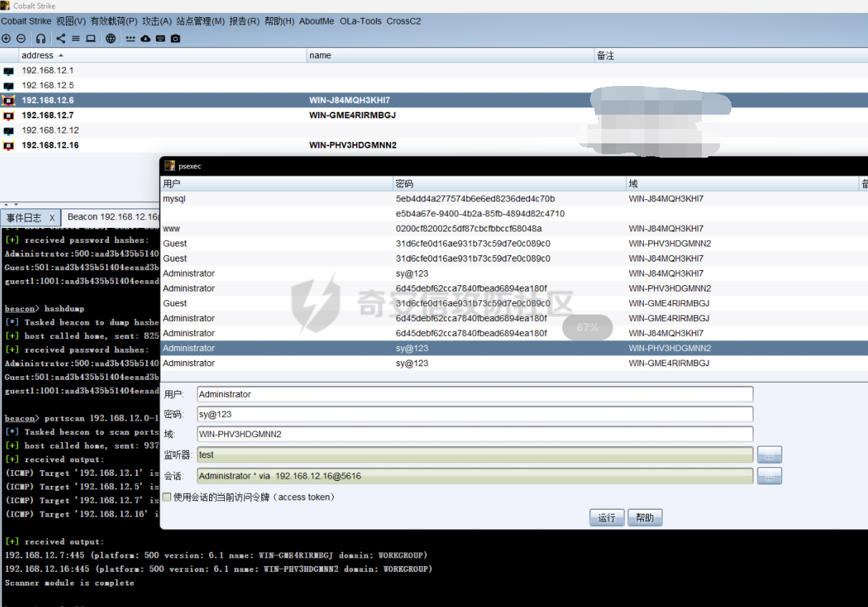Select Guest row with domain WIN-PHV3HDGMNN2
The height and width of the screenshot is (607, 868).
point(514,244)
